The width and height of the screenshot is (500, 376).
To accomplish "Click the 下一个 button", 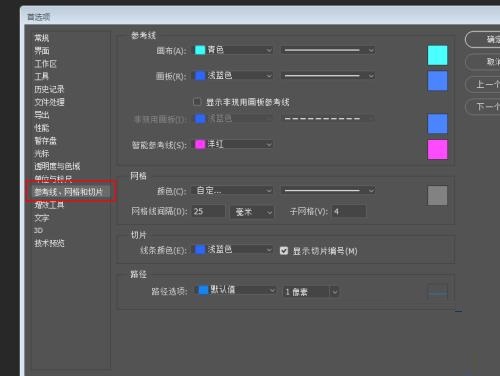I will coord(483,107).
